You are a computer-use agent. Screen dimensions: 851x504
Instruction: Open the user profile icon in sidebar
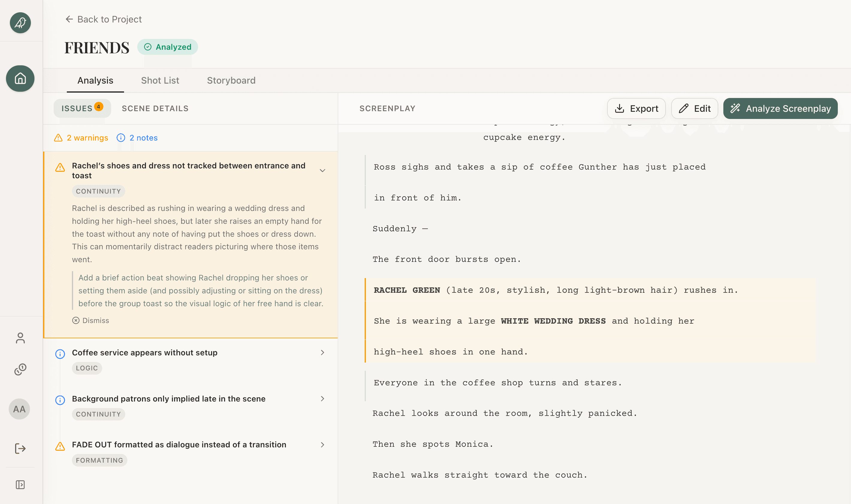tap(20, 338)
